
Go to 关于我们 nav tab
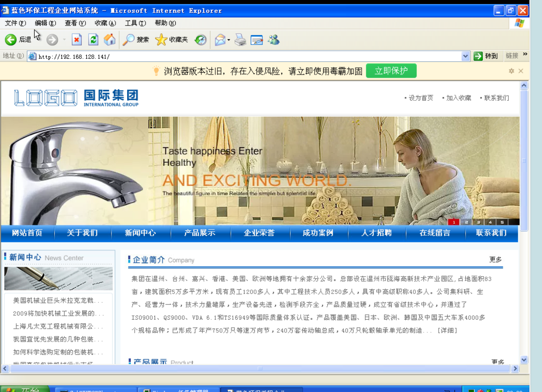[82, 233]
